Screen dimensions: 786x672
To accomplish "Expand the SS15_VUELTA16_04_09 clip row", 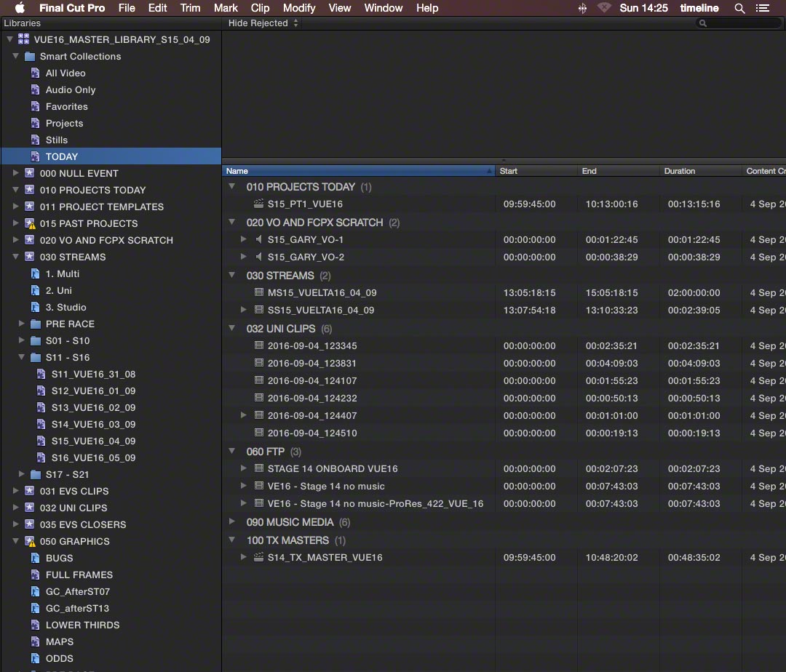I will (244, 310).
